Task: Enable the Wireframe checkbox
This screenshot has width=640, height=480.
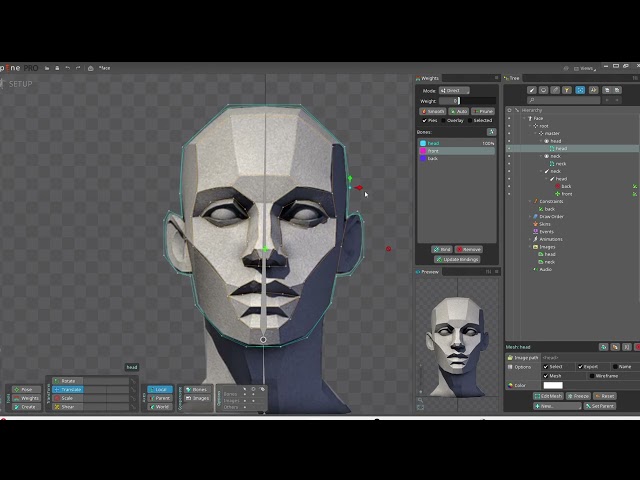Action: [591, 376]
